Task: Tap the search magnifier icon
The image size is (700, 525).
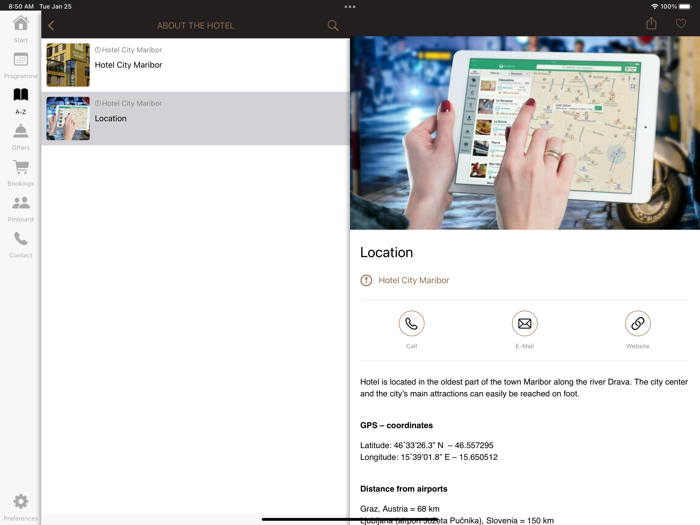Action: click(333, 25)
